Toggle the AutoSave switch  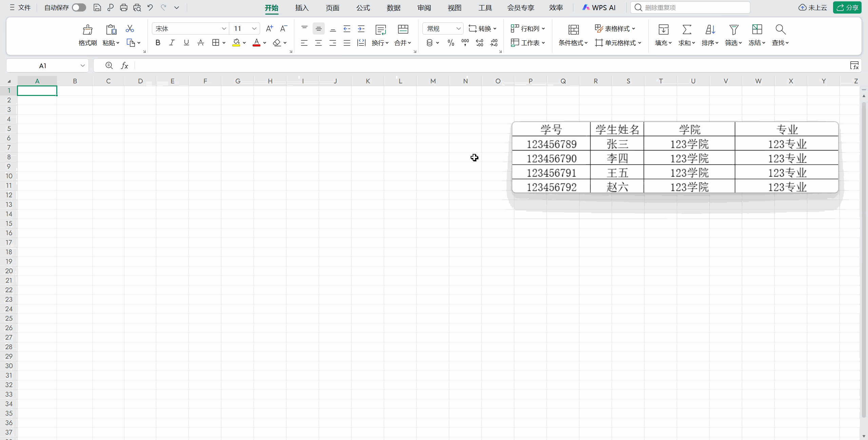[79, 7]
